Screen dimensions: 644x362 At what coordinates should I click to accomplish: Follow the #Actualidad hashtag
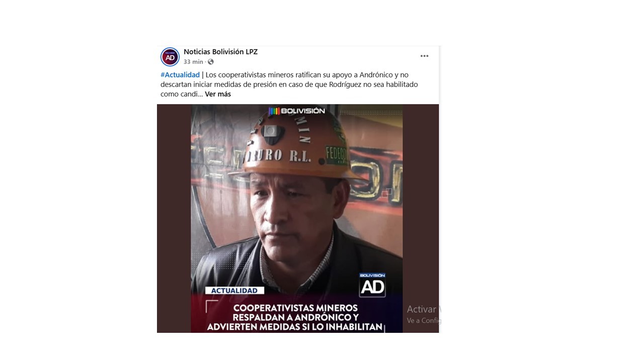[180, 75]
